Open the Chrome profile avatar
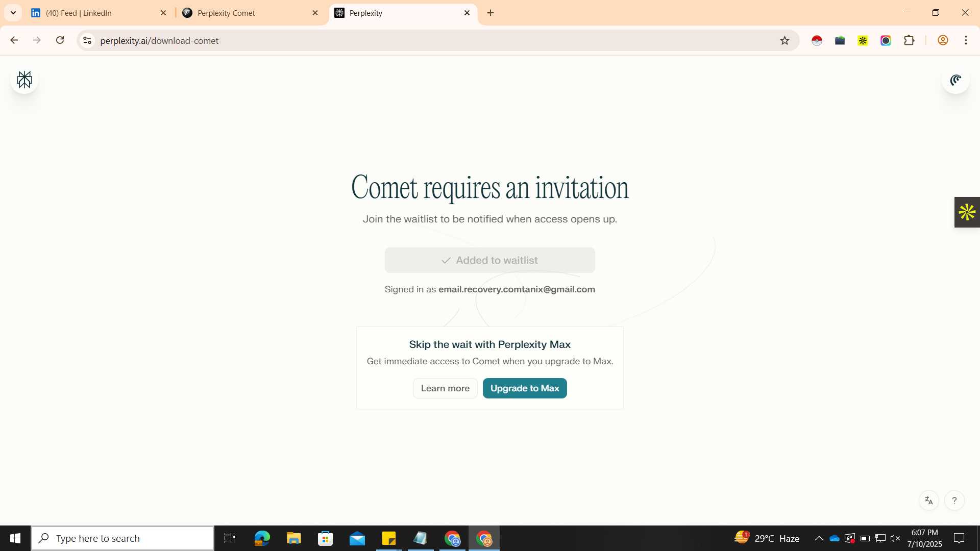Viewport: 980px width, 551px height. point(943,40)
